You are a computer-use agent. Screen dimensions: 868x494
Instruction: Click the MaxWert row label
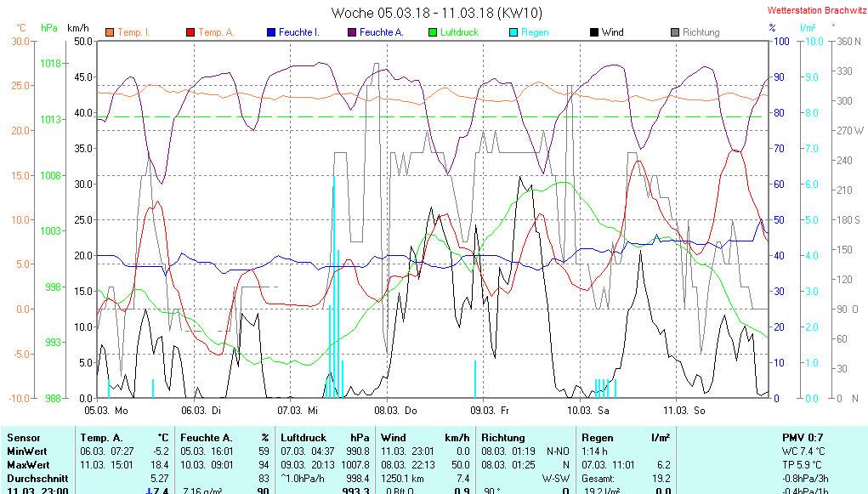coord(28,465)
